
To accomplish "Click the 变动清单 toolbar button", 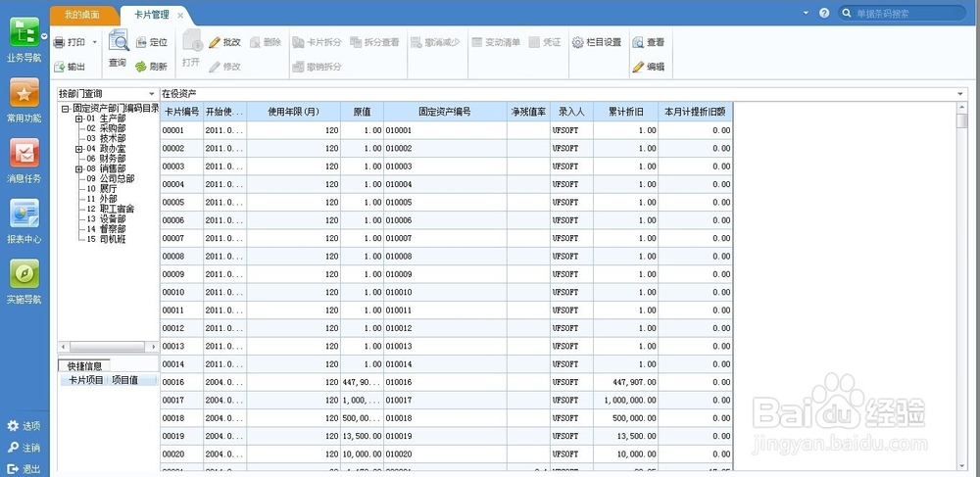I will 496,42.
